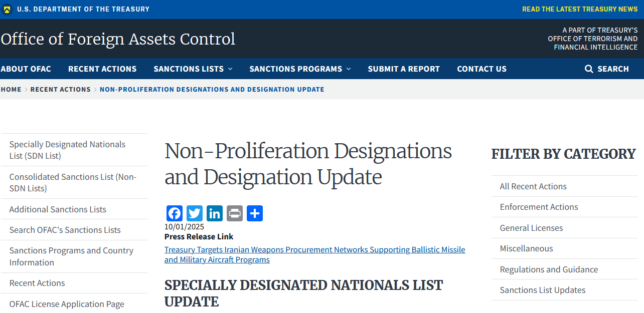Open the blue plus share icon
This screenshot has height=313, width=644.
pos(255,213)
